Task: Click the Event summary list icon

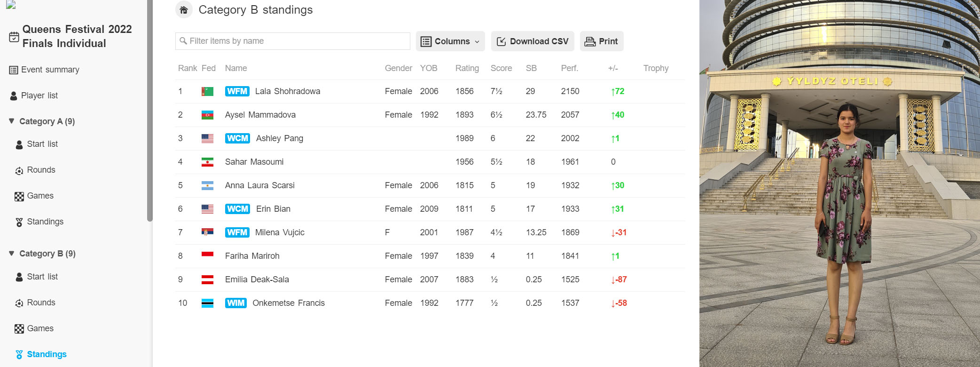Action: [14, 70]
